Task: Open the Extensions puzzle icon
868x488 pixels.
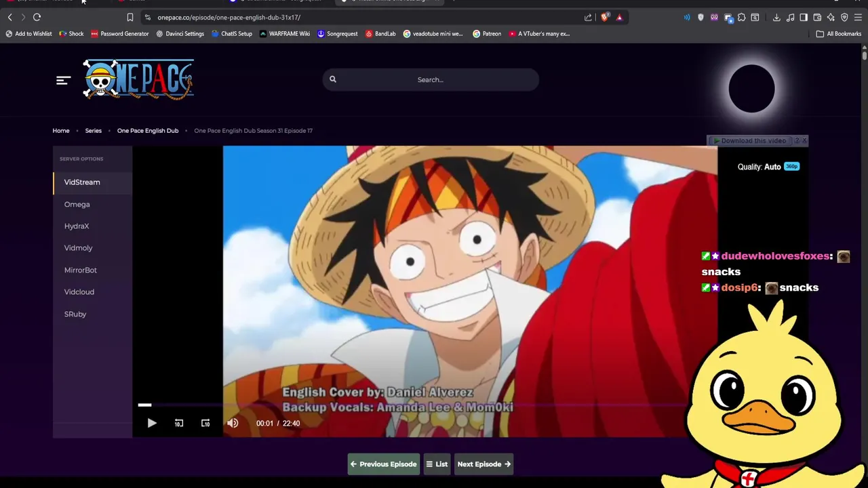Action: [x=741, y=17]
